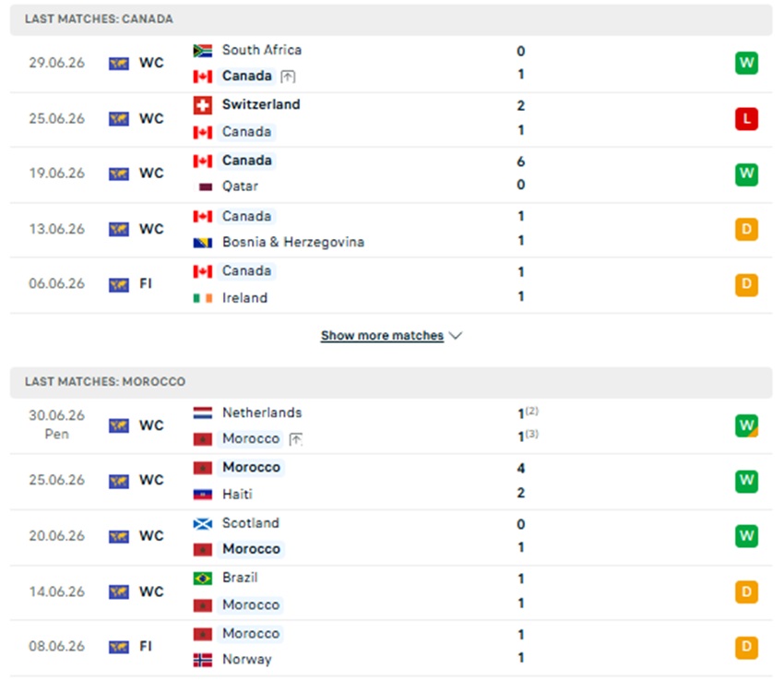The height and width of the screenshot is (681, 784).
Task: Click the orange D badge for Bosnia & Herzegovina match
Action: click(x=746, y=229)
